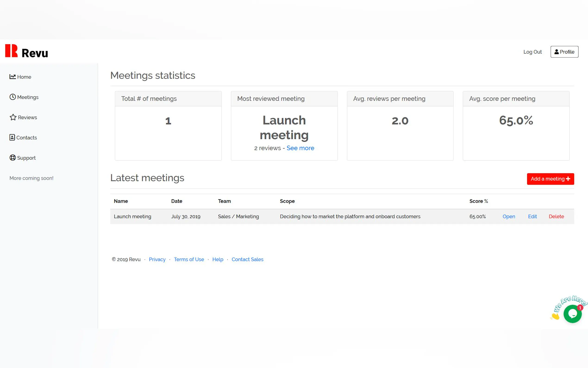
Task: Click the Reviews star icon
Action: pos(13,117)
